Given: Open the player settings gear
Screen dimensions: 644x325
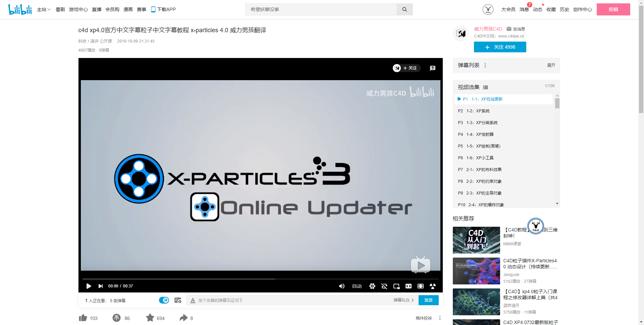Looking at the screenshot, I should (372, 286).
